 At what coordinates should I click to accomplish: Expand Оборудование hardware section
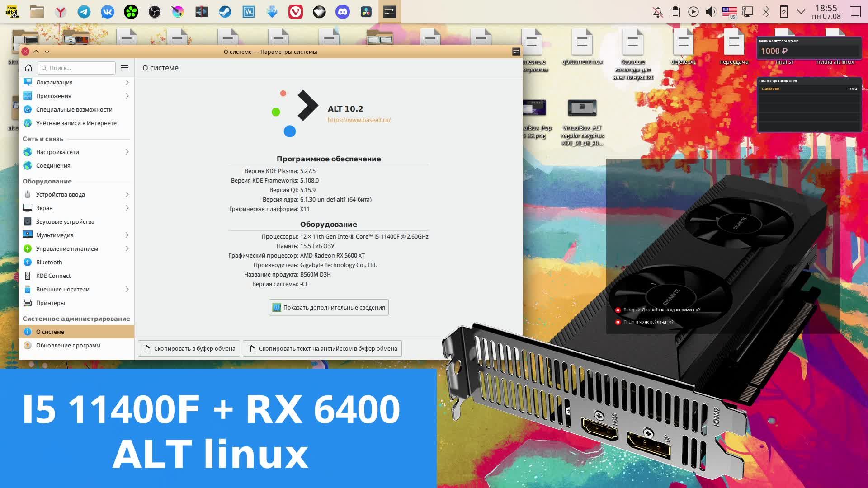(47, 181)
